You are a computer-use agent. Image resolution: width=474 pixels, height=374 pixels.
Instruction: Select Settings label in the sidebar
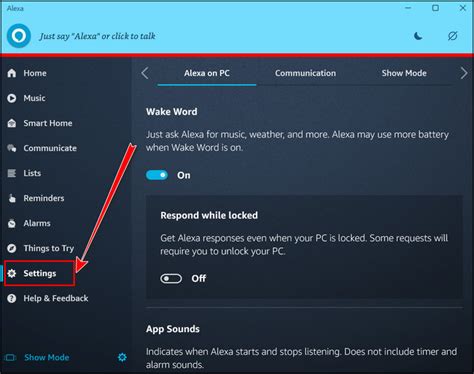(x=40, y=273)
